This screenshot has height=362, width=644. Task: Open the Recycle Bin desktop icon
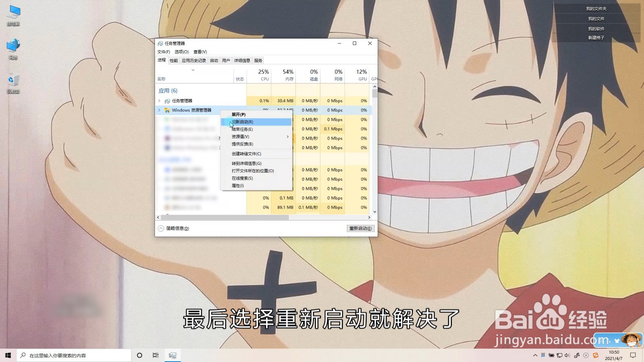pos(13,83)
